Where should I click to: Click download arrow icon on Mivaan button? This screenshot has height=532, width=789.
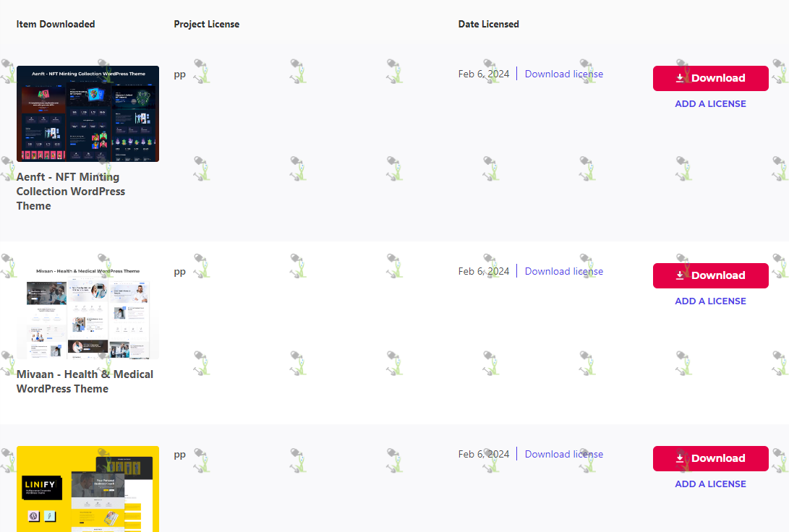(x=680, y=275)
